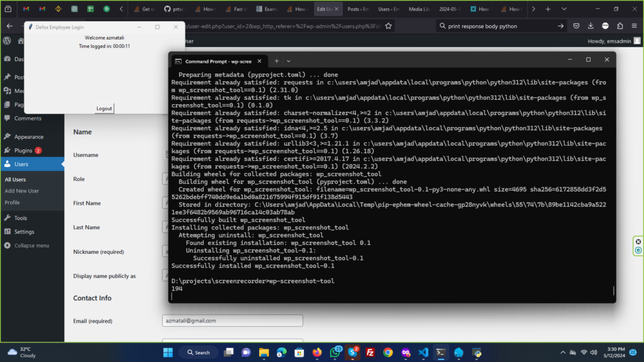The image size is (644, 362).
Task: Open the Comments section in sidebar
Action: pos(27,118)
